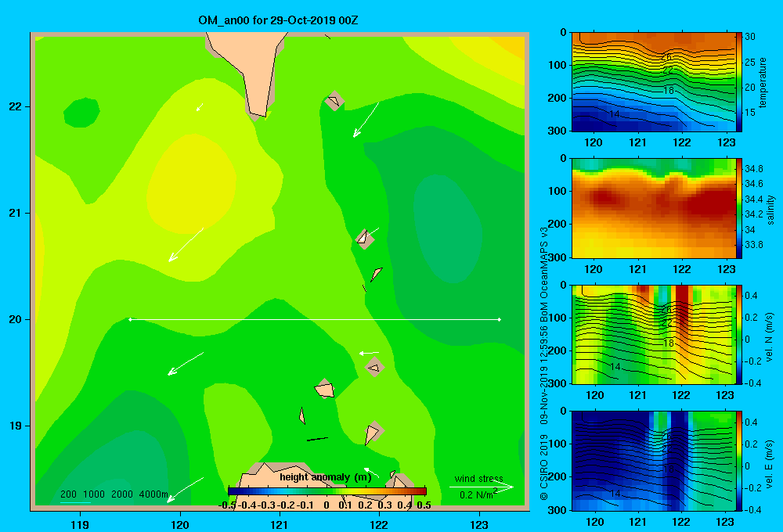Click the "wind stress" legend label

point(479,478)
